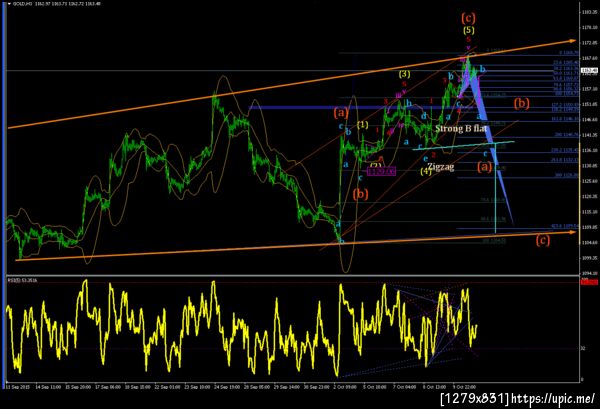Viewport: 600px width, 409px height.
Task: Click the red level marker on RSI scale
Action: (589, 282)
